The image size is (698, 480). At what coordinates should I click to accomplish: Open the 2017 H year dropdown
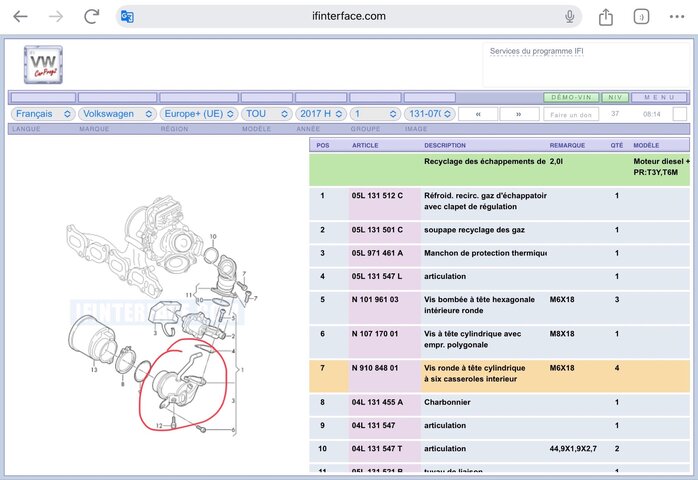pyautogui.click(x=321, y=114)
